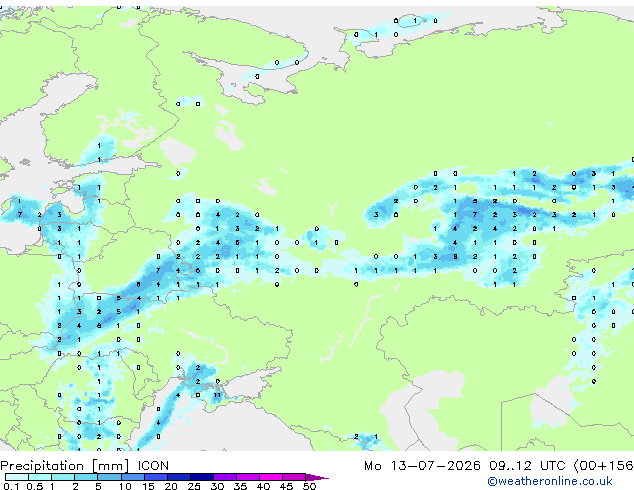Pick the 45–50 mm legend swatch
Screen dimensions: 634x490
point(294,477)
